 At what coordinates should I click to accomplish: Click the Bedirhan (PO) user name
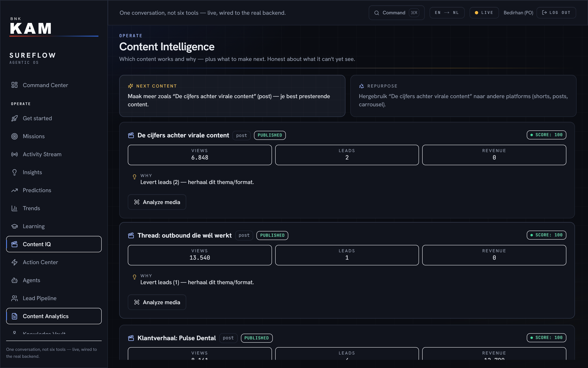pyautogui.click(x=518, y=13)
